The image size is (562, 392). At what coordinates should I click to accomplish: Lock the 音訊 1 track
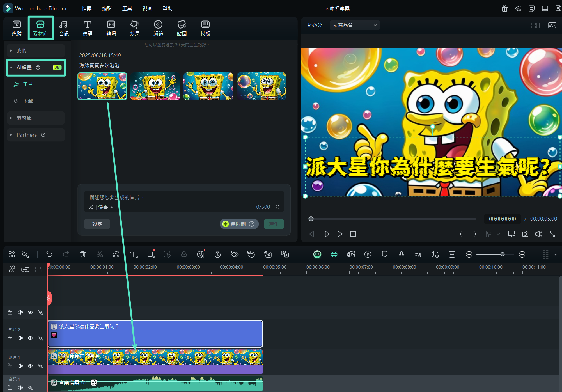(x=10, y=388)
